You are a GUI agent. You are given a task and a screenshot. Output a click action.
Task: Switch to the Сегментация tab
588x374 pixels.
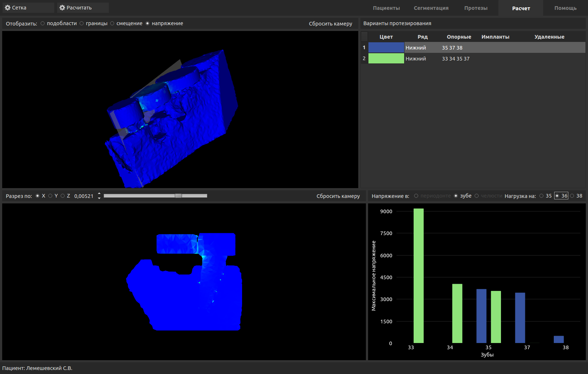coord(431,8)
